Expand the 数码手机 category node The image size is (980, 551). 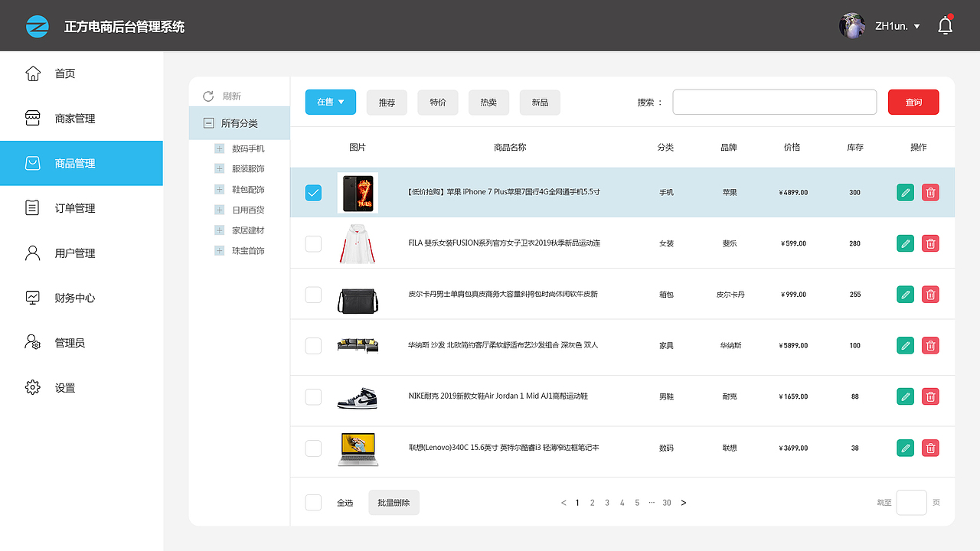pyautogui.click(x=219, y=148)
